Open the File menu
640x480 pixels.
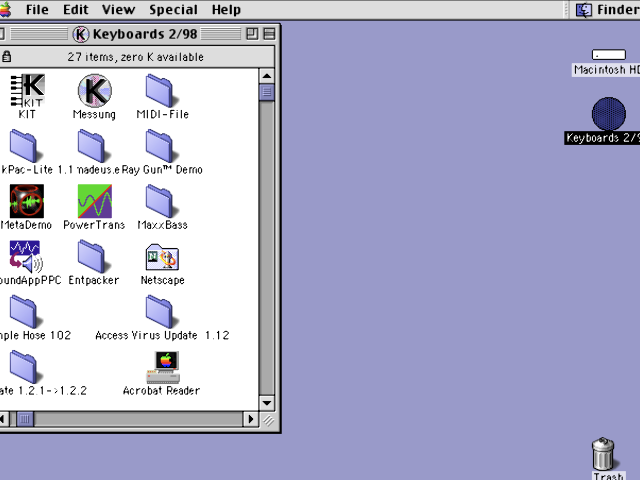pyautogui.click(x=37, y=9)
